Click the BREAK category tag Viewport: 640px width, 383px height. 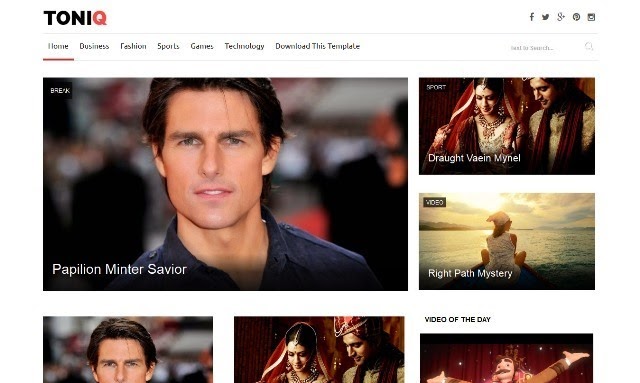click(x=60, y=90)
